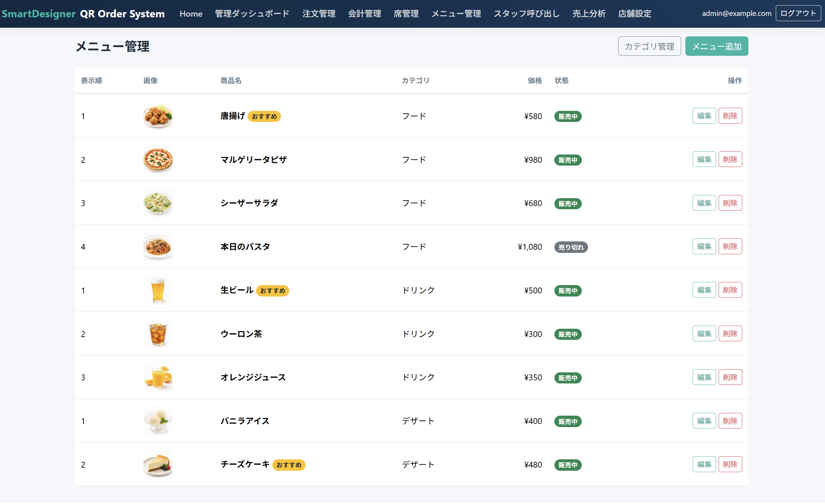
Task: Edit the ウーロン茶 item
Action: click(704, 334)
